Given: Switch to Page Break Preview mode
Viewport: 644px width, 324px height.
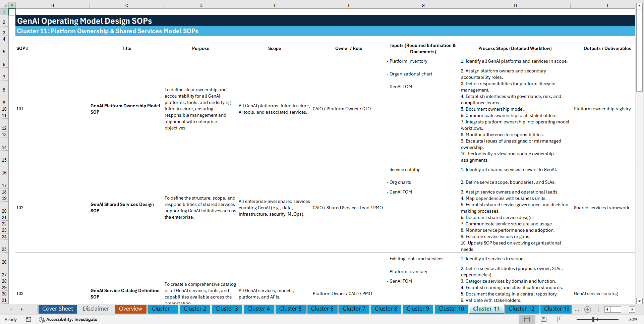Looking at the screenshot, I should point(560,319).
